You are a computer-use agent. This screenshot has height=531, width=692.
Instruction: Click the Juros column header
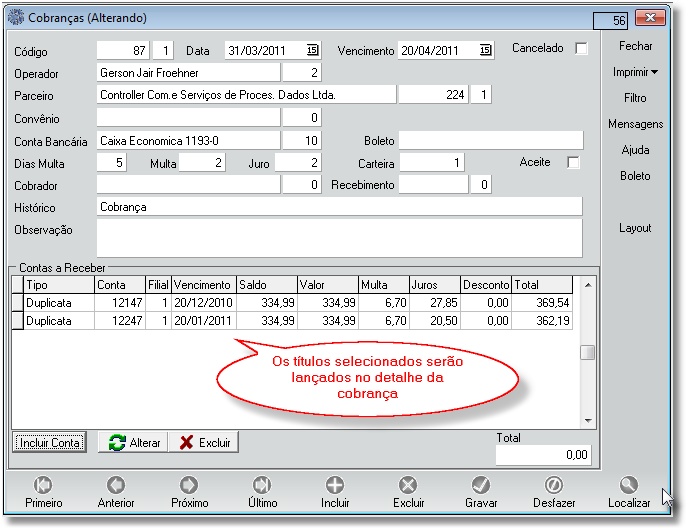pos(435,285)
